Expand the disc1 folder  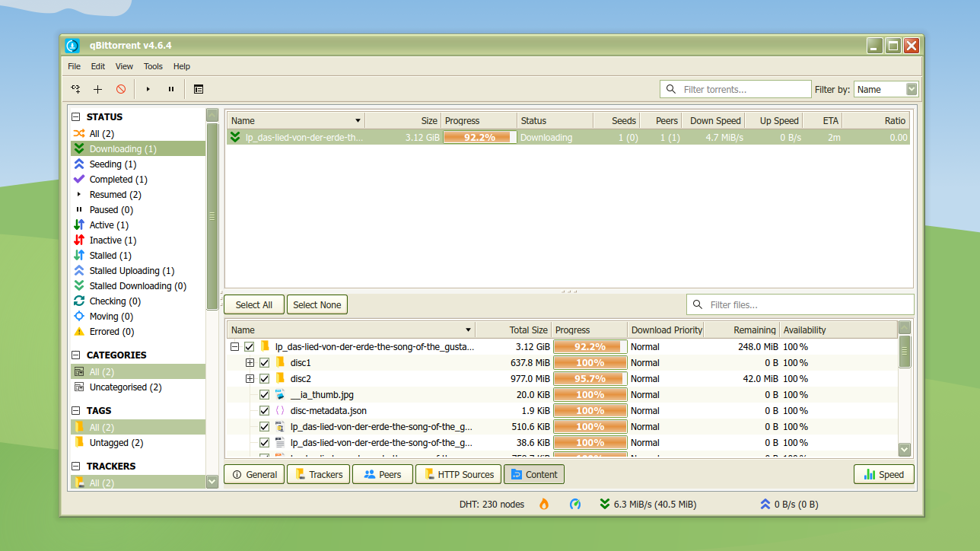point(250,363)
